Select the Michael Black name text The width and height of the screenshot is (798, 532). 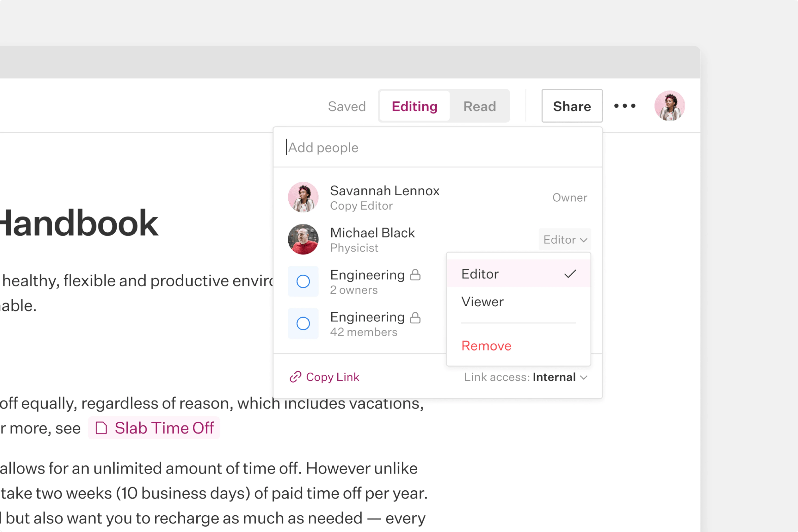pos(372,233)
